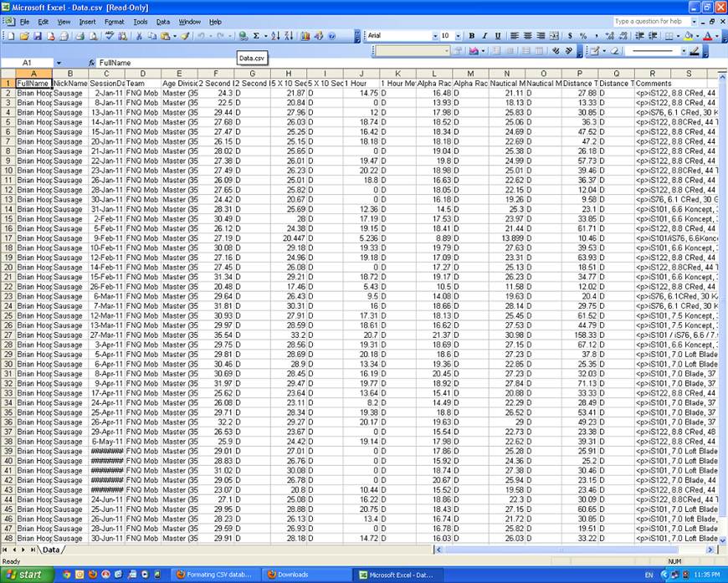Sort the data ascending
The image size is (728, 583).
[274, 36]
